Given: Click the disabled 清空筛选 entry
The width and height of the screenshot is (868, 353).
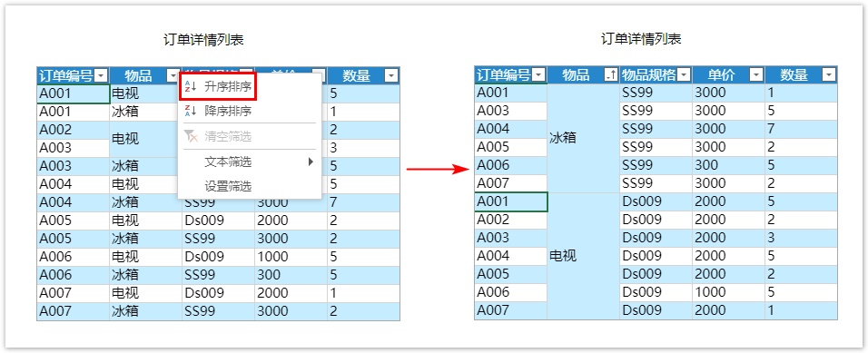Looking at the screenshot, I should [x=228, y=136].
